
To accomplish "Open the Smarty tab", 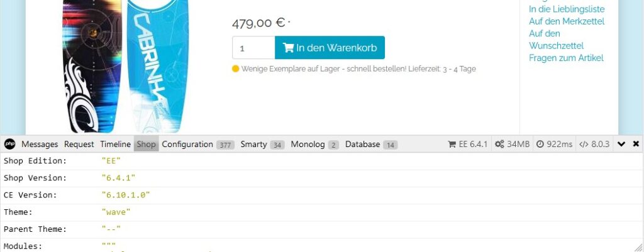I will point(262,145).
